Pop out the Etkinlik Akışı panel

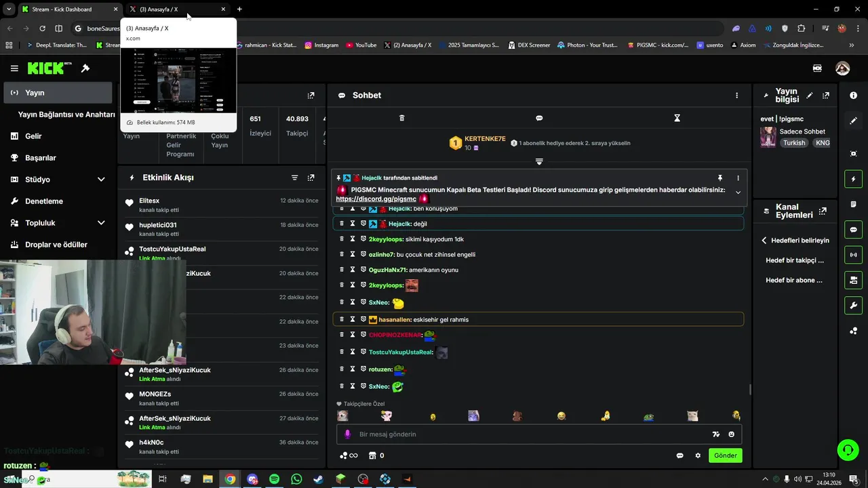click(x=311, y=178)
